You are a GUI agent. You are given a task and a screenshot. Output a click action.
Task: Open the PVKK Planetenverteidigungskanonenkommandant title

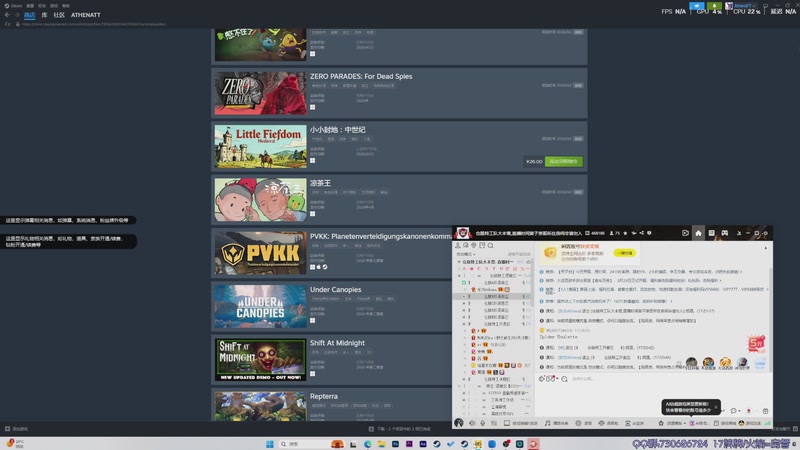coord(380,236)
